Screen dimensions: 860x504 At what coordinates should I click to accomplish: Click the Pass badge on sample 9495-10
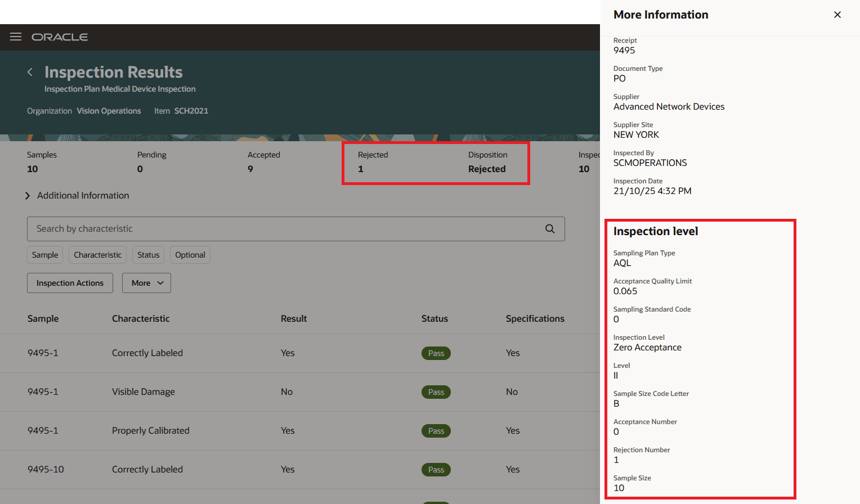point(436,469)
